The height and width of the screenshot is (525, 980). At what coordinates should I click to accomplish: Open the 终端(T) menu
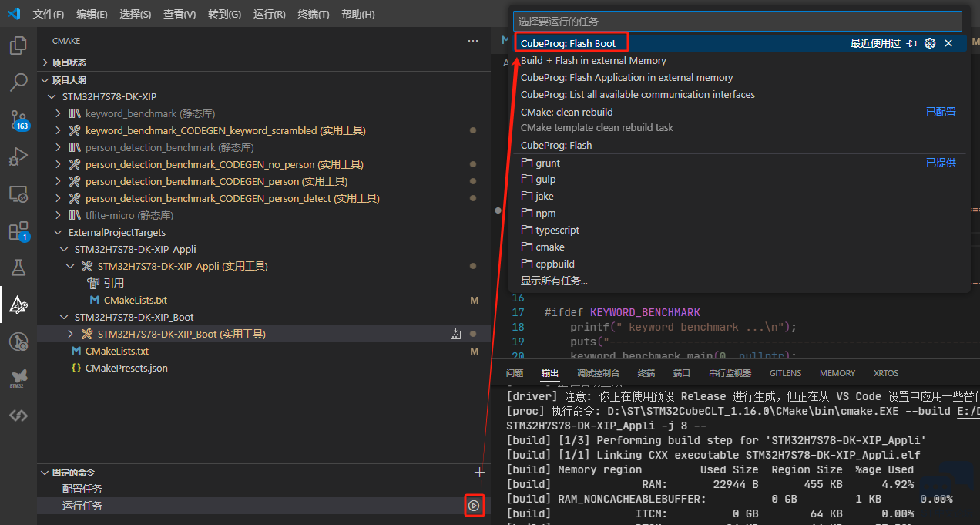(x=313, y=15)
